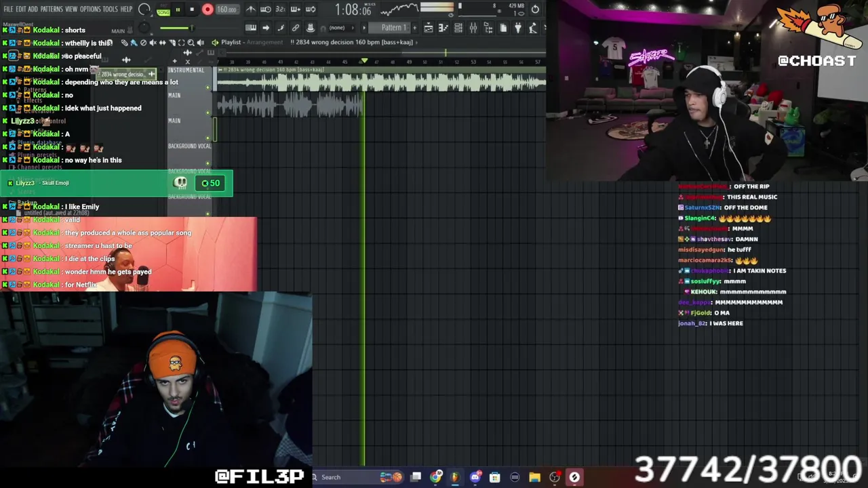Viewport: 868px width, 488px height.
Task: Open the FILE menu in FL Studio
Action: (8, 9)
